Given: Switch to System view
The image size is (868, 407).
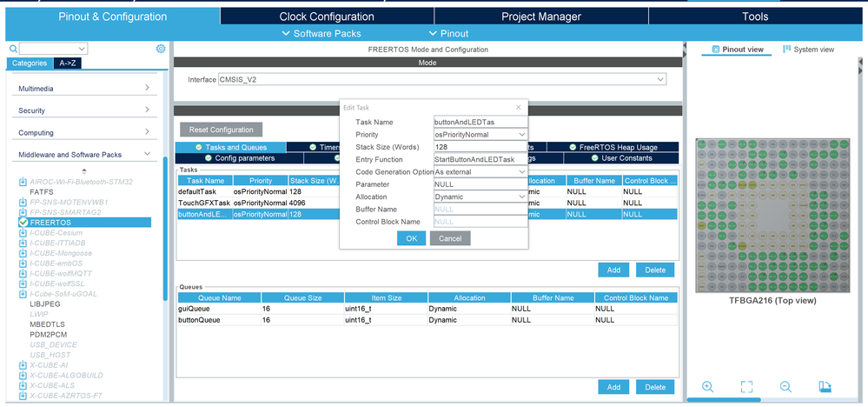Looking at the screenshot, I should [808, 50].
